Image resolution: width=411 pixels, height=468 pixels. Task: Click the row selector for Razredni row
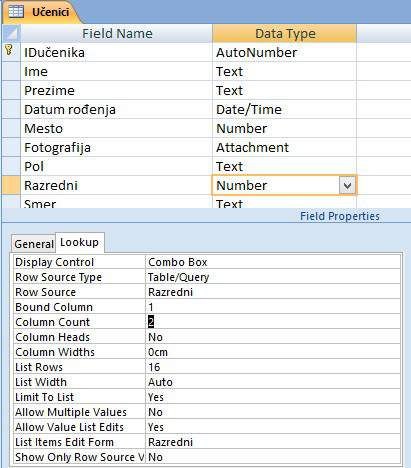click(11, 185)
